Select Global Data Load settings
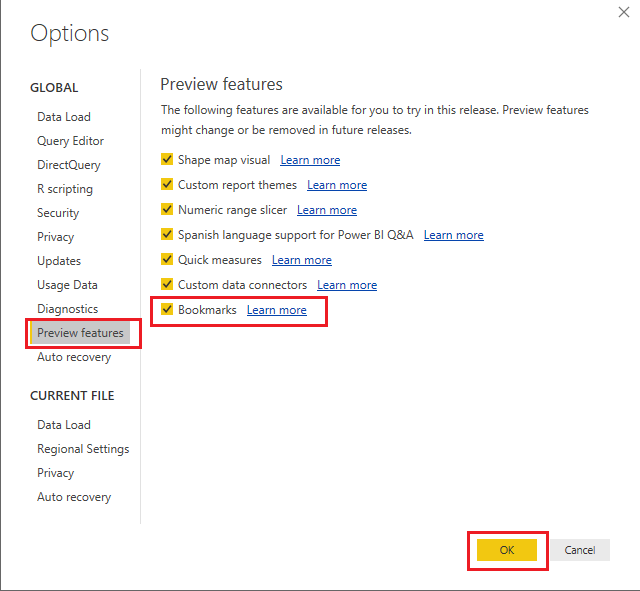This screenshot has height=591, width=640. [64, 117]
